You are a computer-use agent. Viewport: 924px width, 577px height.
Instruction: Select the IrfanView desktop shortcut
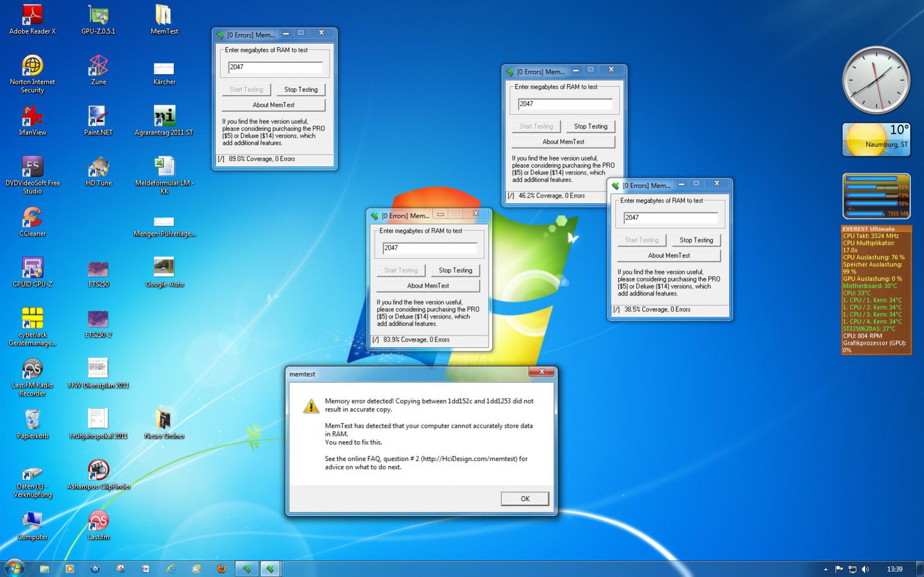pyautogui.click(x=32, y=121)
